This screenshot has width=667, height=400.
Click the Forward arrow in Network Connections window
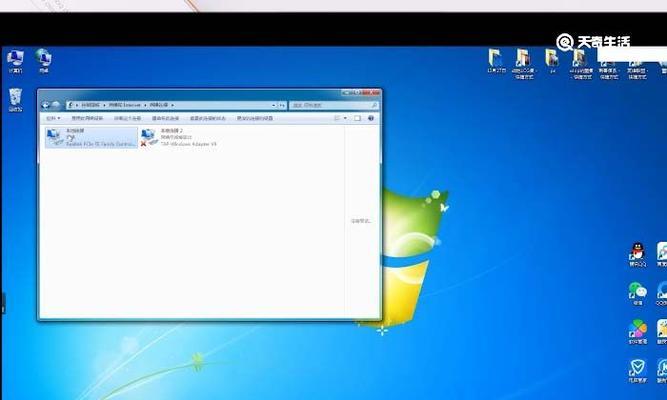click(x=56, y=105)
